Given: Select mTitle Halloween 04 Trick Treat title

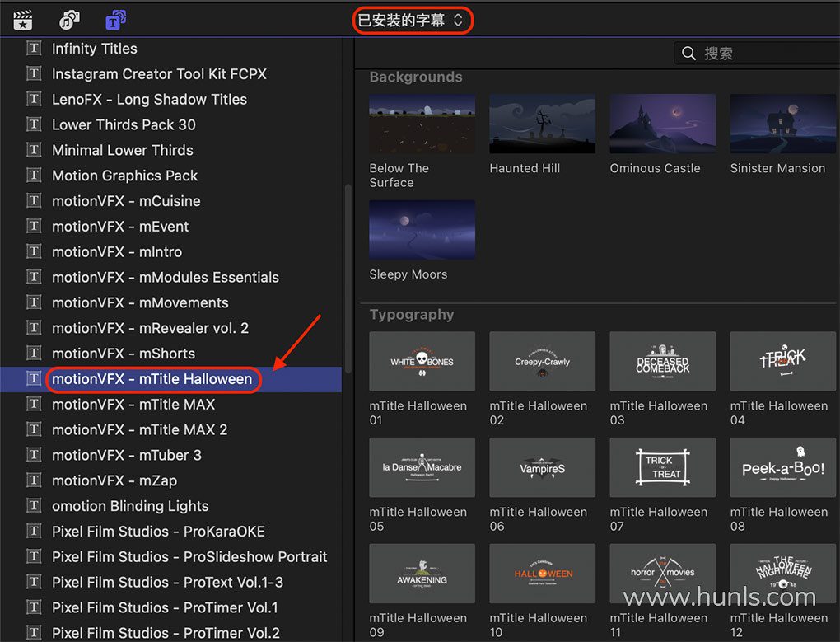Looking at the screenshot, I should click(x=782, y=361).
